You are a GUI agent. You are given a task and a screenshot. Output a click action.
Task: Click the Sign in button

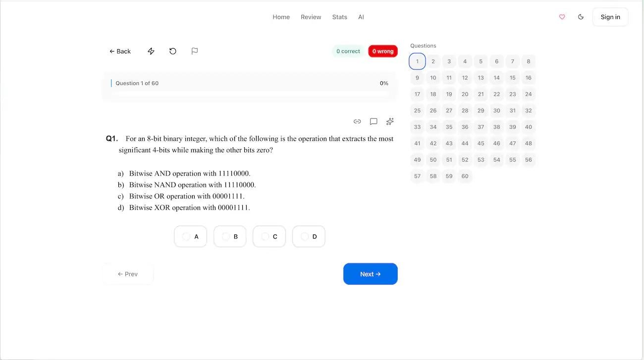pyautogui.click(x=610, y=17)
